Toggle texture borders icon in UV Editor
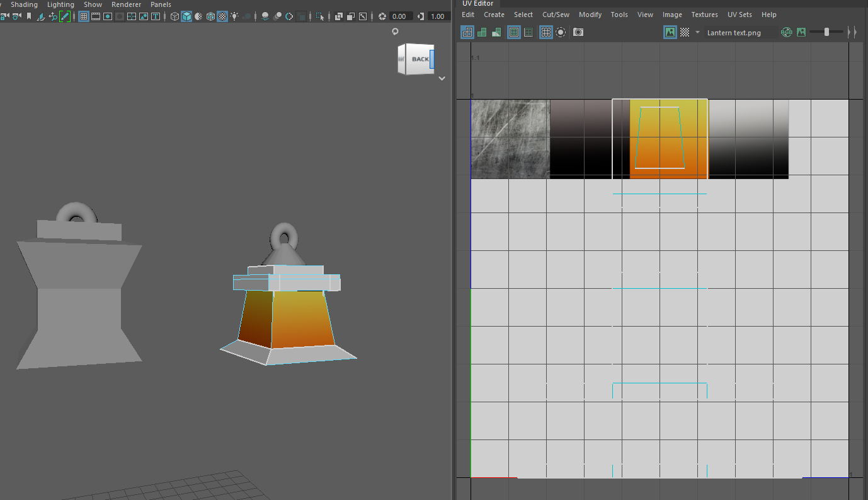 514,32
